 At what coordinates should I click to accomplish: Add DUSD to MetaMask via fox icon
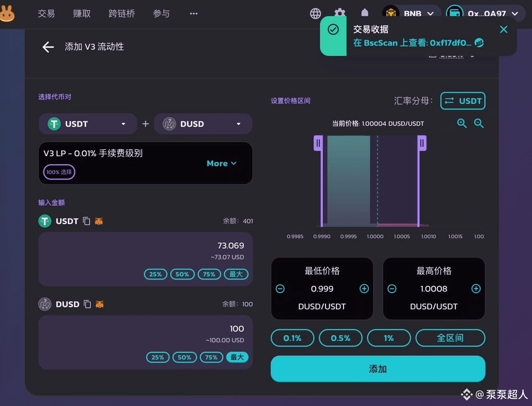click(99, 304)
